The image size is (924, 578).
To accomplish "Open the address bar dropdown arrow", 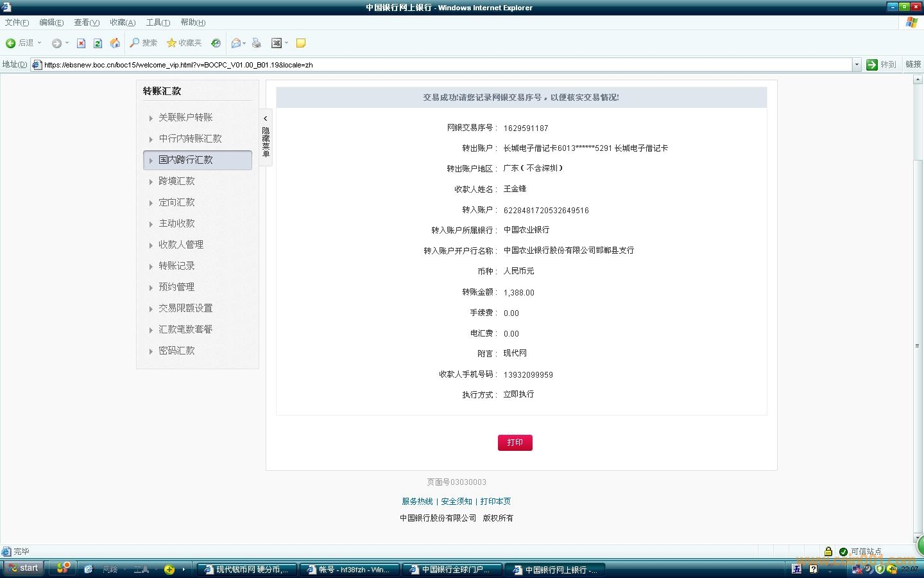I will (856, 65).
